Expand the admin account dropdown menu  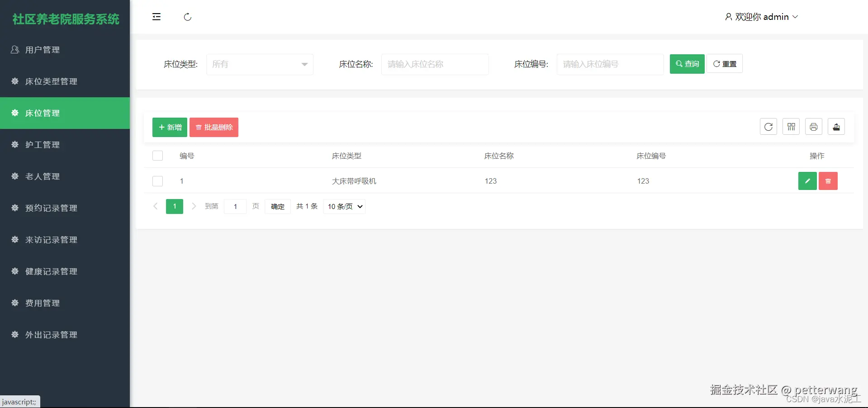(796, 17)
